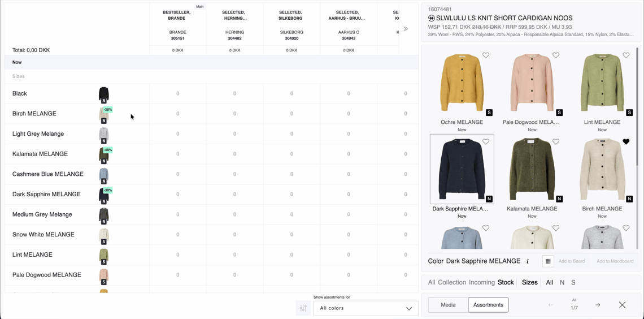Screen dimensions: 644x319
Task: Open the filter sliders icon
Action: (303, 308)
